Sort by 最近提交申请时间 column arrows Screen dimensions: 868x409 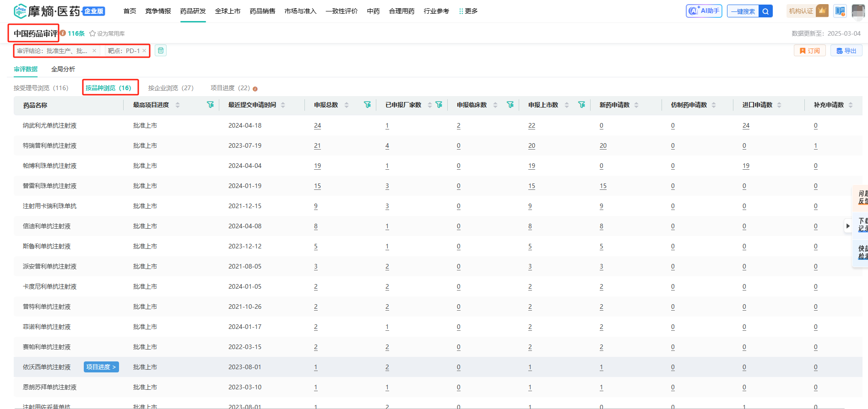283,105
